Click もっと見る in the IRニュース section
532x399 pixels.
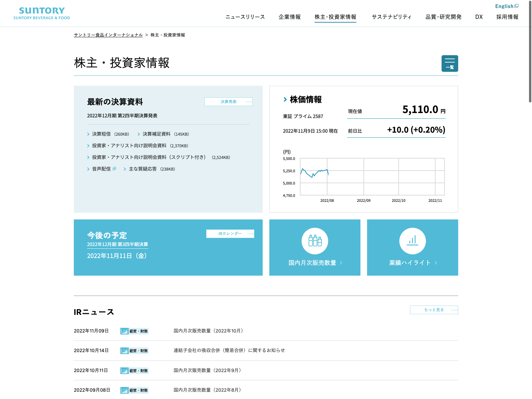(434, 310)
